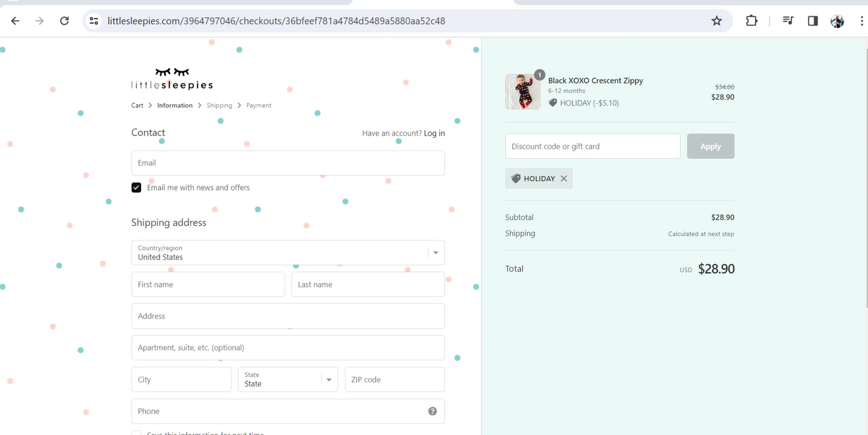Click the browser address bar URL

pos(276,21)
